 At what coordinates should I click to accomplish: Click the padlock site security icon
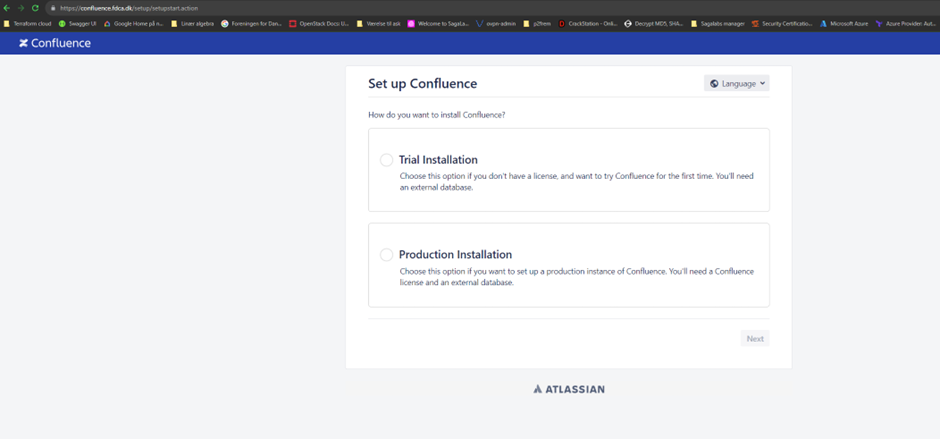pyautogui.click(x=52, y=8)
